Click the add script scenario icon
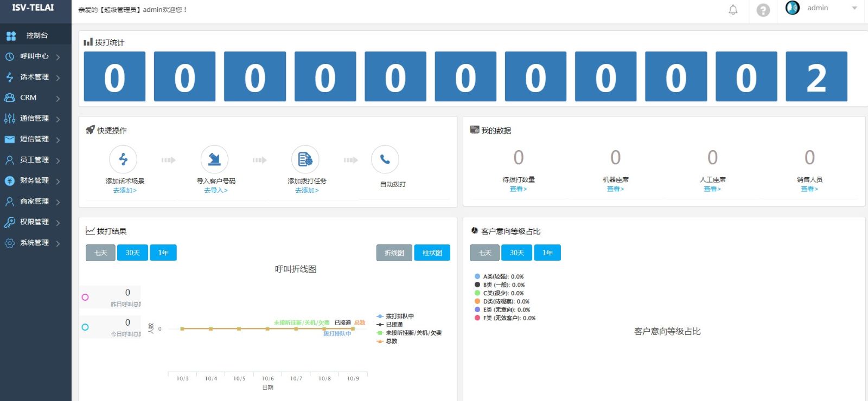 (123, 159)
